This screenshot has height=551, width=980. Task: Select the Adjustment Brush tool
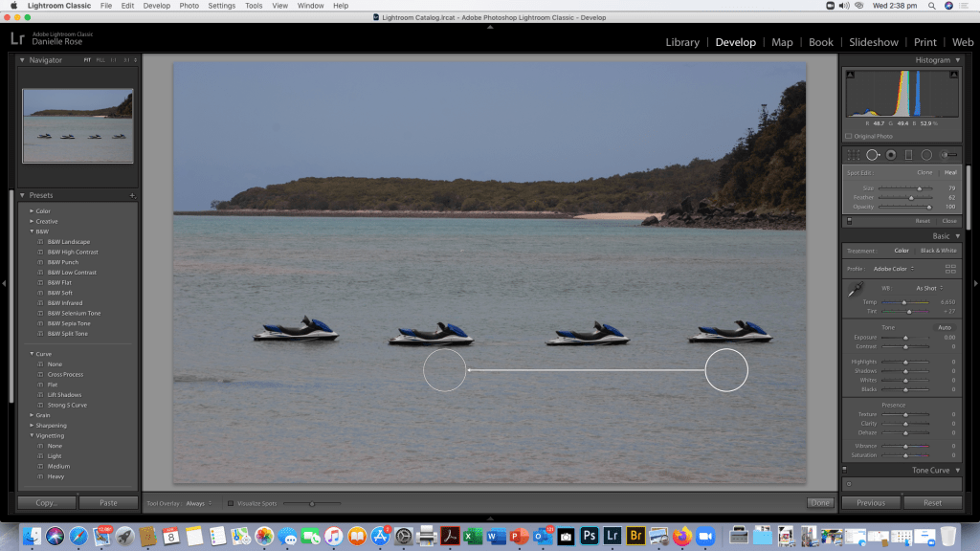coord(948,155)
